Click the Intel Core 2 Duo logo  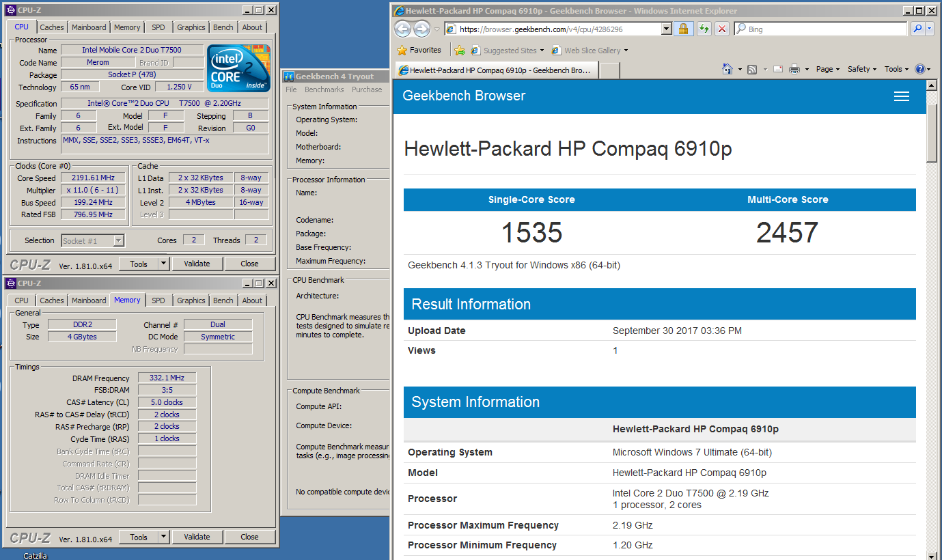(238, 68)
